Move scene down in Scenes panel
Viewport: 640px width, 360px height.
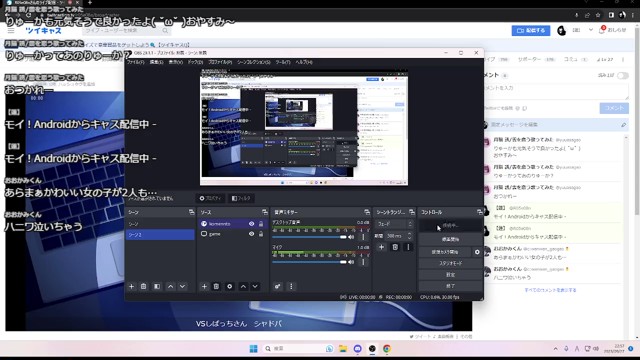(182, 287)
